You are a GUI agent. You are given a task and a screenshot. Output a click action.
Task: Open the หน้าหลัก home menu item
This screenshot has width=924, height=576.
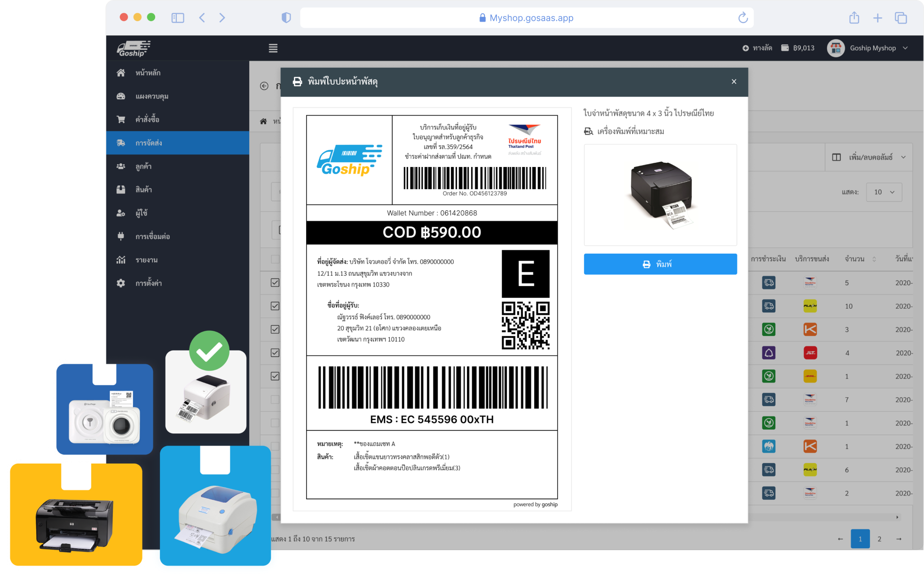pyautogui.click(x=178, y=72)
